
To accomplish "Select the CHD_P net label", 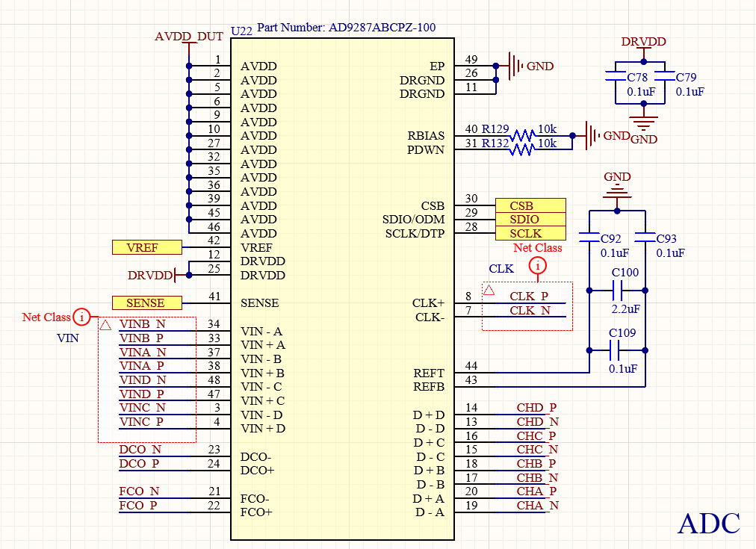I will tap(536, 408).
